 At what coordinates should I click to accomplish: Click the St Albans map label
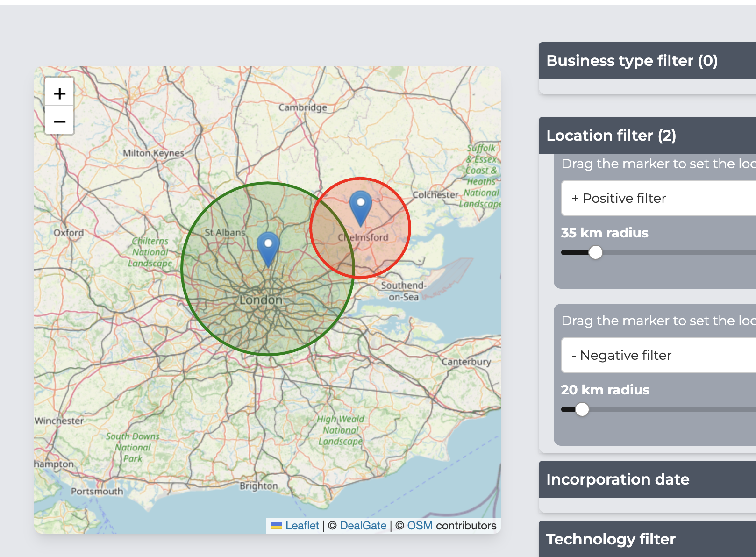[225, 232]
